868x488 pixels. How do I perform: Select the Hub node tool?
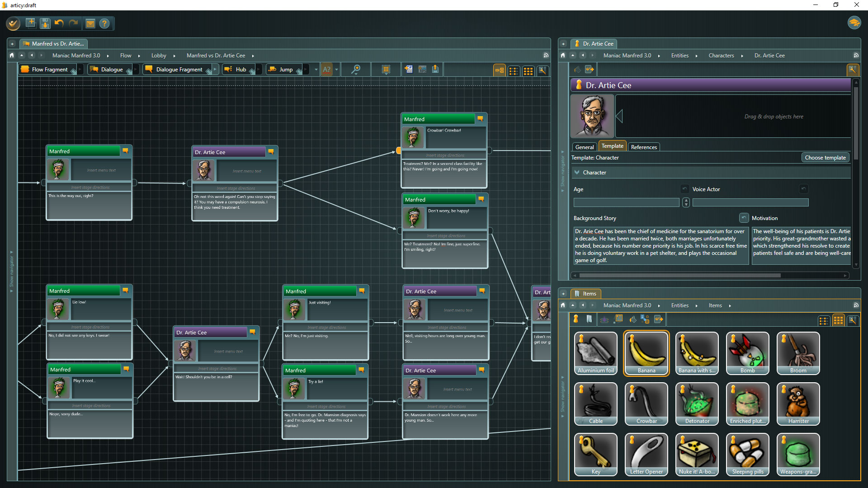pyautogui.click(x=238, y=70)
